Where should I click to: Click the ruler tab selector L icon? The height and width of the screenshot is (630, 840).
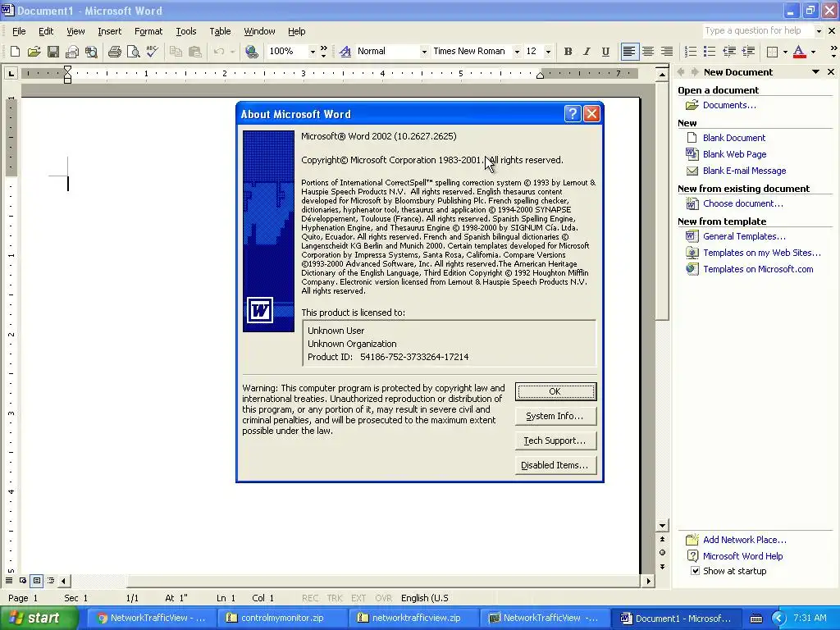coord(11,73)
